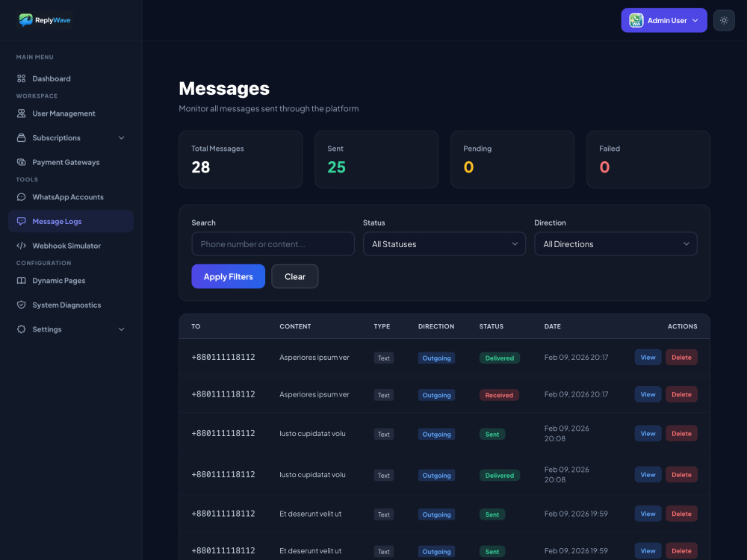This screenshot has height=560, width=747.
Task: Click the DIRECTION column header
Action: (x=436, y=326)
